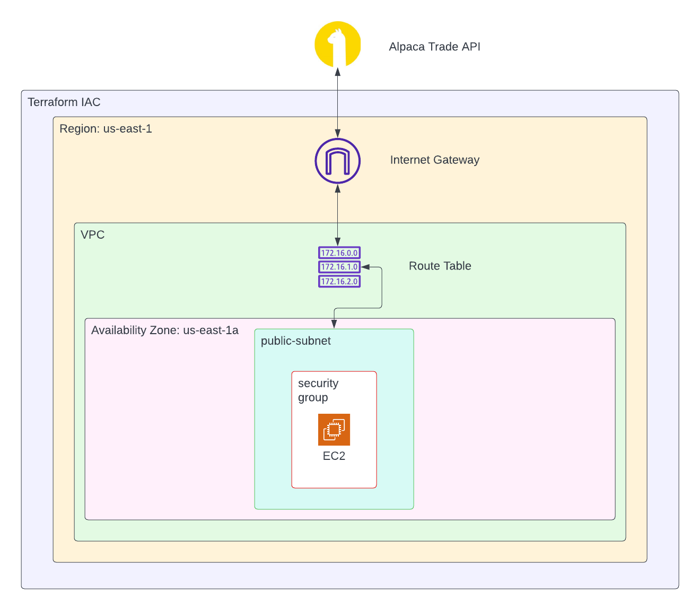Click the EC2 text under the icon

pos(334,456)
